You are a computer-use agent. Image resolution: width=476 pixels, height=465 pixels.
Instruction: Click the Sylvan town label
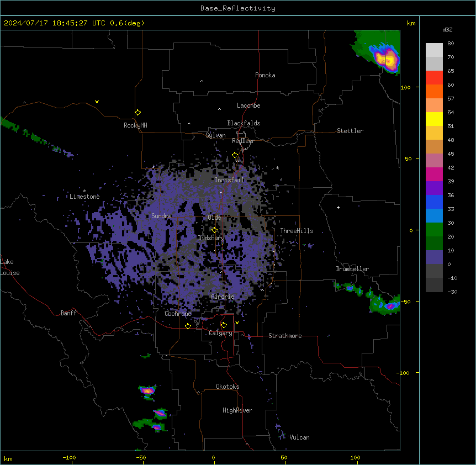(x=215, y=135)
